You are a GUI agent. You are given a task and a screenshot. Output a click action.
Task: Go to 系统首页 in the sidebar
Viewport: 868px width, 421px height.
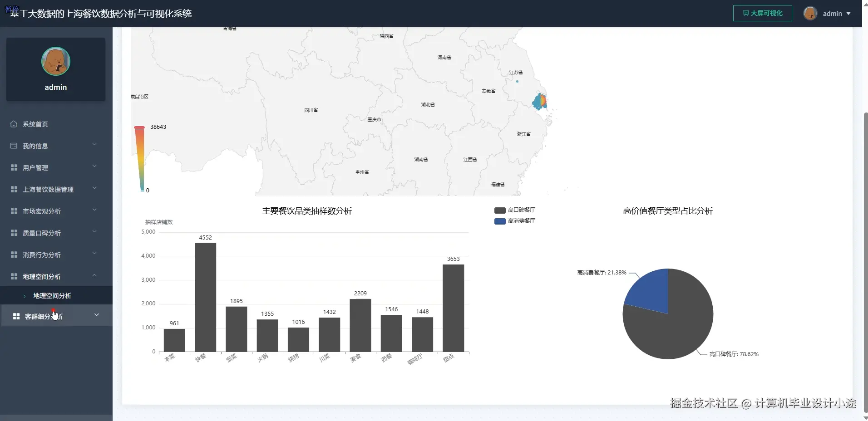pyautogui.click(x=56, y=124)
